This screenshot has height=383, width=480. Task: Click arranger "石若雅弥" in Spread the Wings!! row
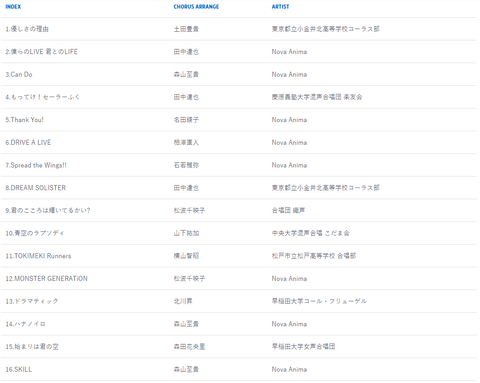click(x=186, y=165)
